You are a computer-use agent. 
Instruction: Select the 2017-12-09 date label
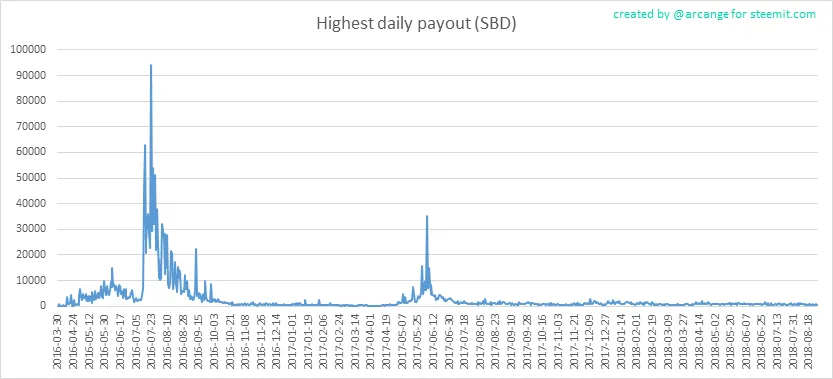(590, 341)
